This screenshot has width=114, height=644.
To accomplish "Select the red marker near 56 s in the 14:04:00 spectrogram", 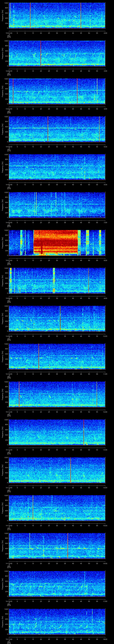I will [x=99, y=129].
